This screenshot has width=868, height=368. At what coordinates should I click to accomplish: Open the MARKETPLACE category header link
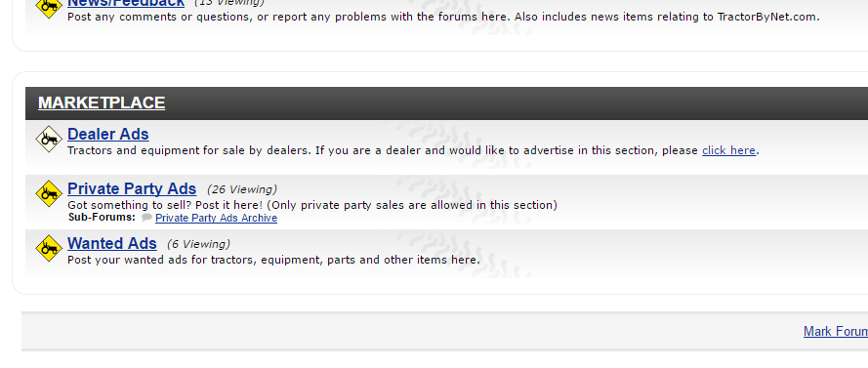[102, 102]
